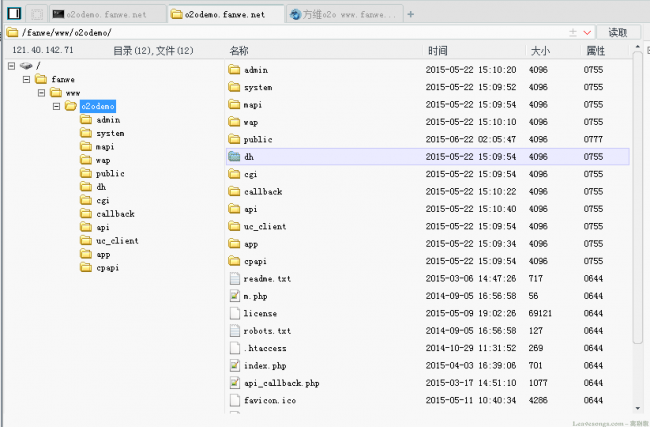The width and height of the screenshot is (650, 427).
Task: Select the index.php file icon
Action: tap(235, 365)
